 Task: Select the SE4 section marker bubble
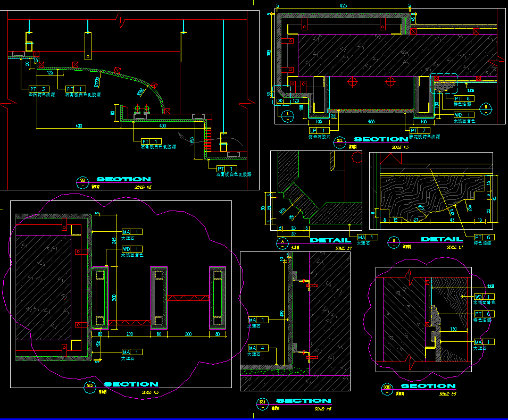(262, 402)
